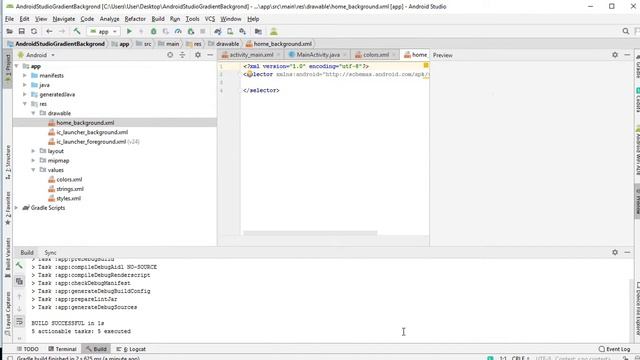The image size is (640, 360).
Task: Navigate back with the left arrow icon
Action: click(x=49, y=31)
